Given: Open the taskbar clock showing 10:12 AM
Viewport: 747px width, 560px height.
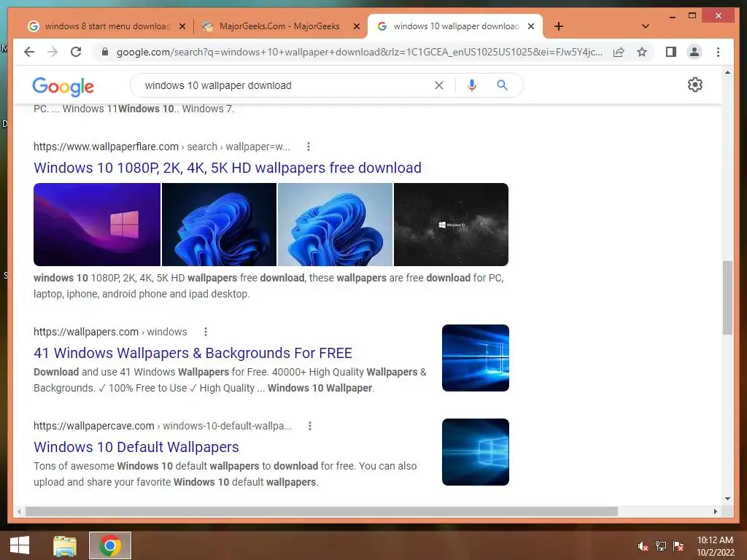Looking at the screenshot, I should pyautogui.click(x=715, y=546).
